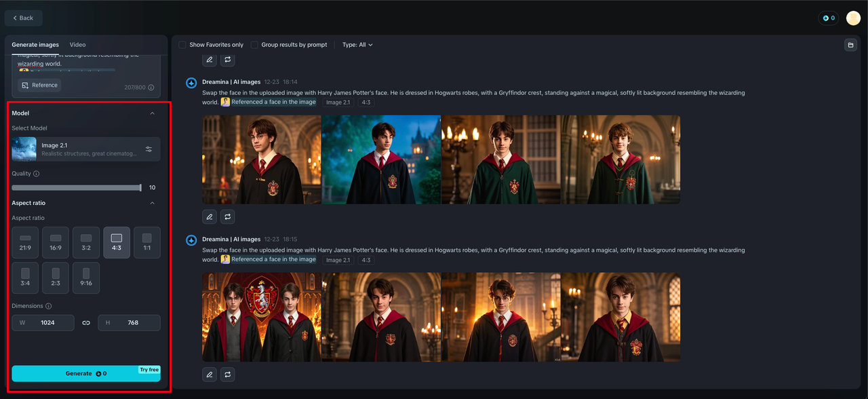Screen dimensions: 868x399
Task: Select the 3:4 aspect ratio
Action: pos(25,278)
